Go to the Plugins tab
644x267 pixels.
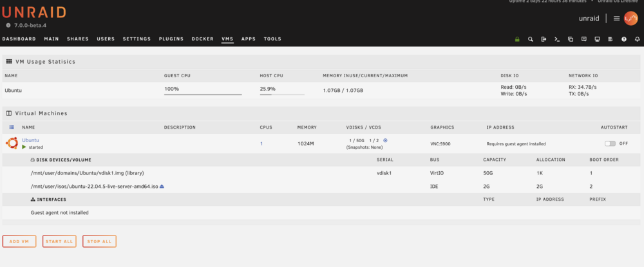click(x=171, y=39)
